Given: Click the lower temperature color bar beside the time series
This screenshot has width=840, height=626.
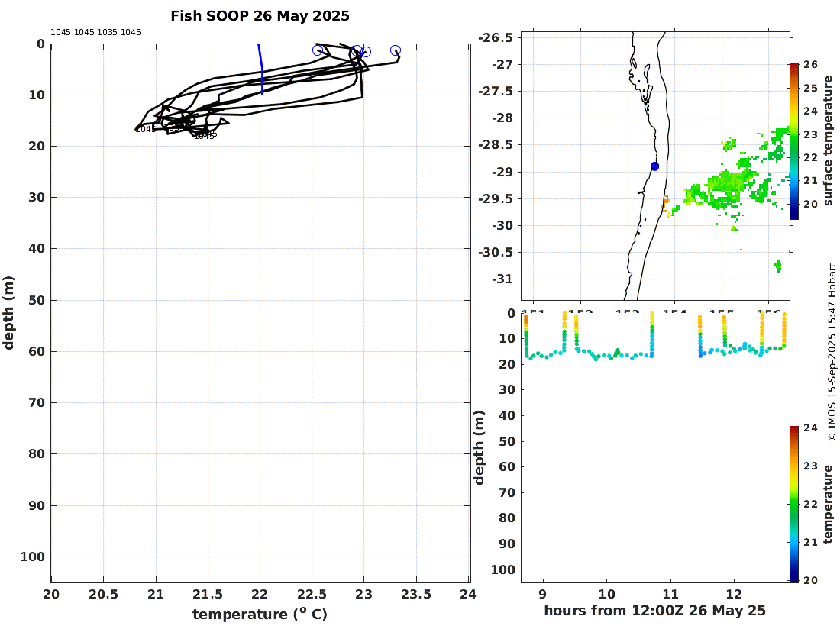Looking at the screenshot, I should point(794,504).
